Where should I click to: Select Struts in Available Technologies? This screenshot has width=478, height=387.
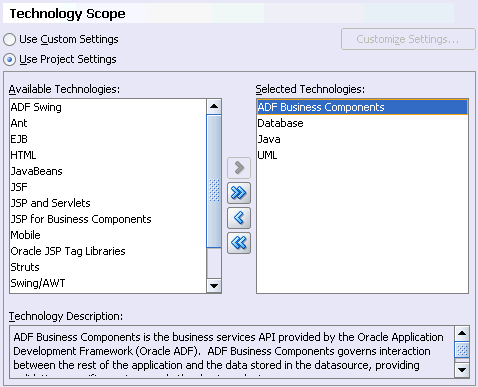coord(108,267)
